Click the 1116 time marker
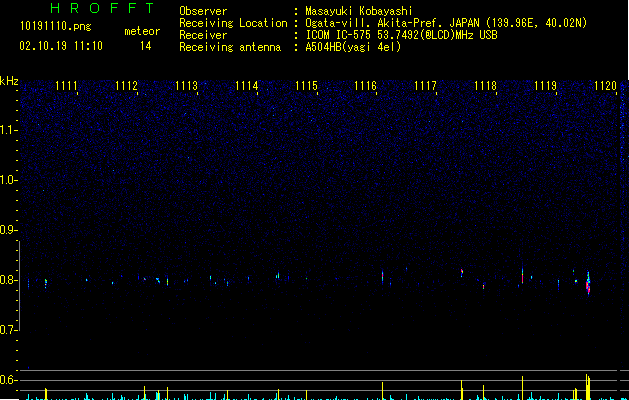 click(366, 86)
